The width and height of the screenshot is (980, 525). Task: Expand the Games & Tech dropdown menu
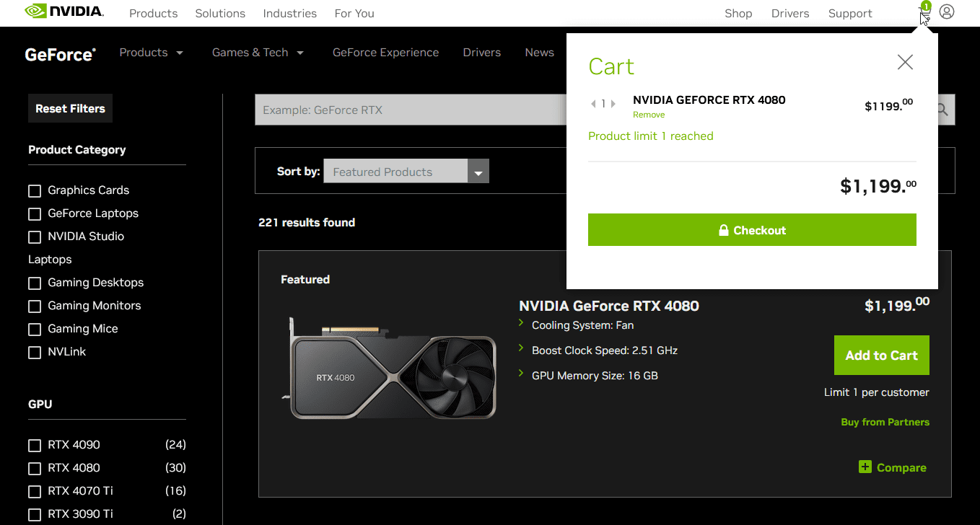258,53
